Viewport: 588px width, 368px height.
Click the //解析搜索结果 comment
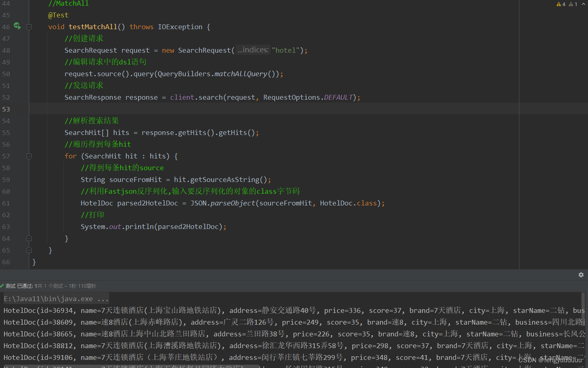pyautogui.click(x=92, y=121)
